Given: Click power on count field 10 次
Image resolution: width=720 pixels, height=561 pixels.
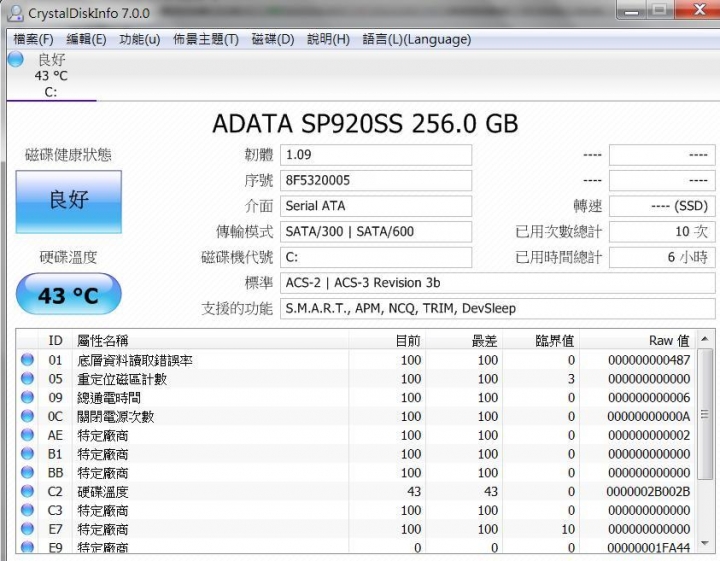Looking at the screenshot, I should (x=662, y=232).
